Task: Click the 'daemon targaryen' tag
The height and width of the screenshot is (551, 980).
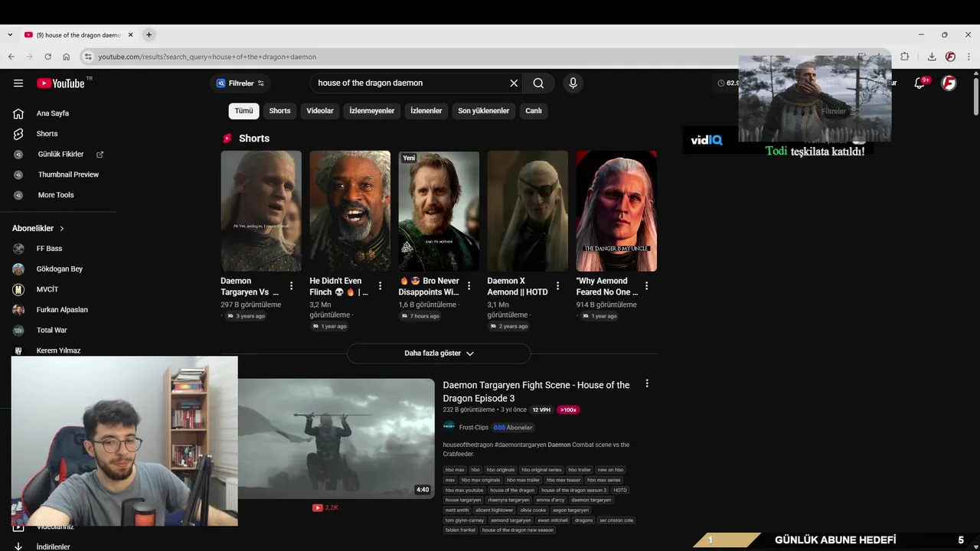Action: 591,500
